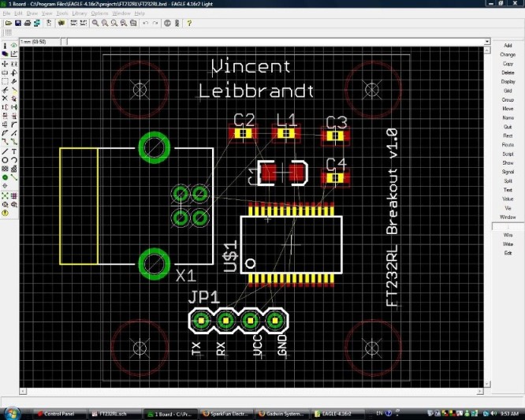
Task: Select the dashed-rectangle Group tool
Action: (x=5, y=81)
